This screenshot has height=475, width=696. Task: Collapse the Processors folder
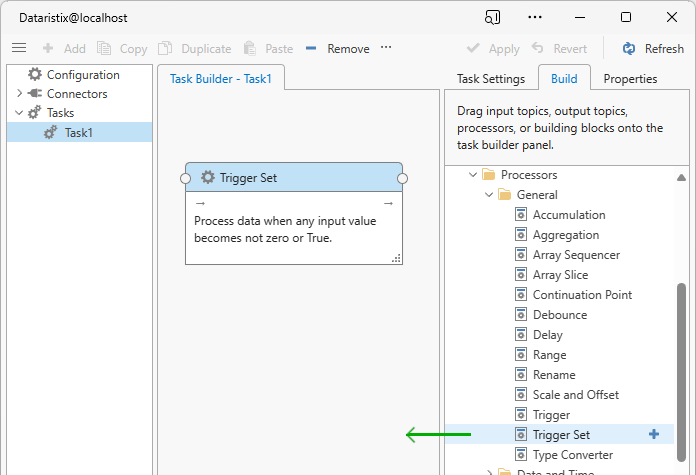472,175
